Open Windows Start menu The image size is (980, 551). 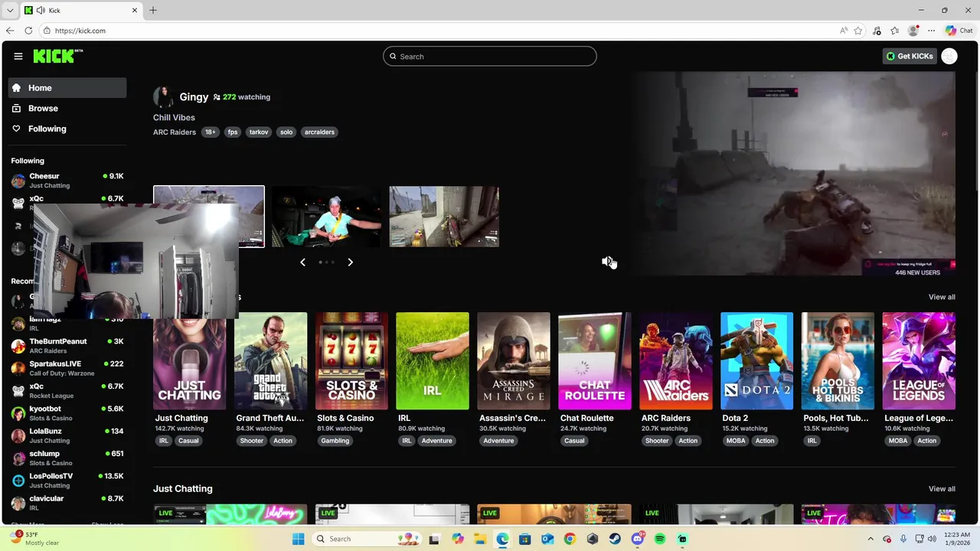click(x=298, y=539)
